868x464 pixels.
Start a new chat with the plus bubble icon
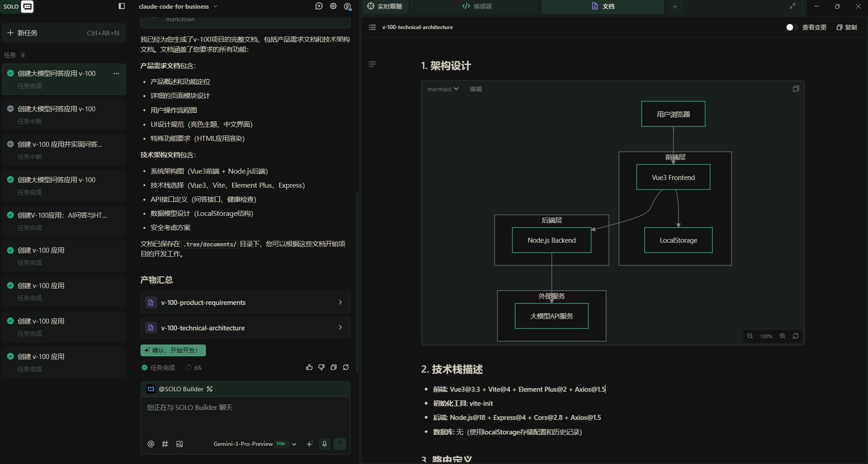(319, 6)
